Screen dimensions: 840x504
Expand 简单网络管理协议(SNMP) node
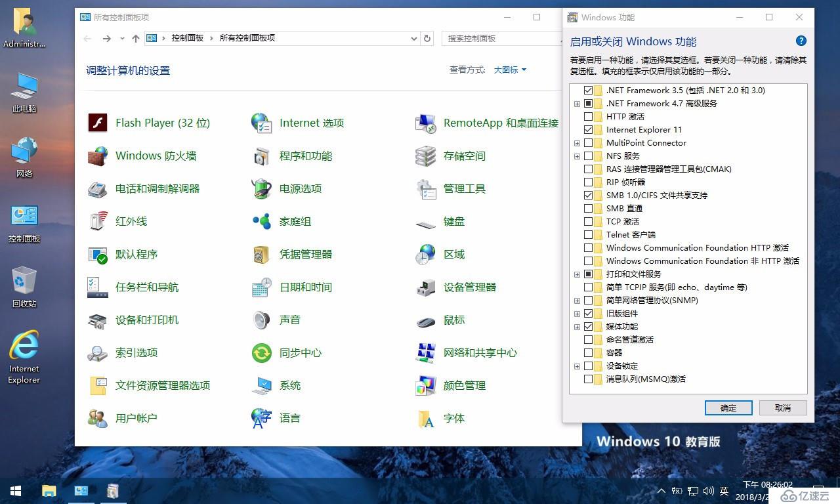577,301
